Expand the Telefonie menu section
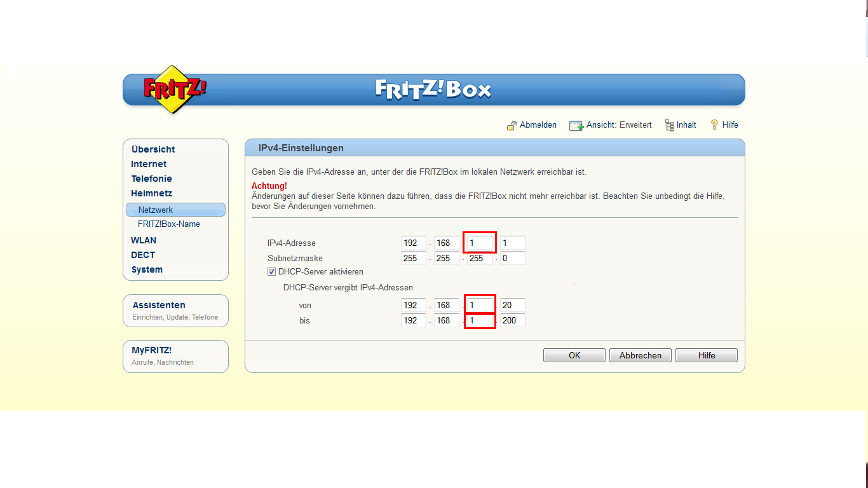The width and height of the screenshot is (868, 488). [x=151, y=179]
